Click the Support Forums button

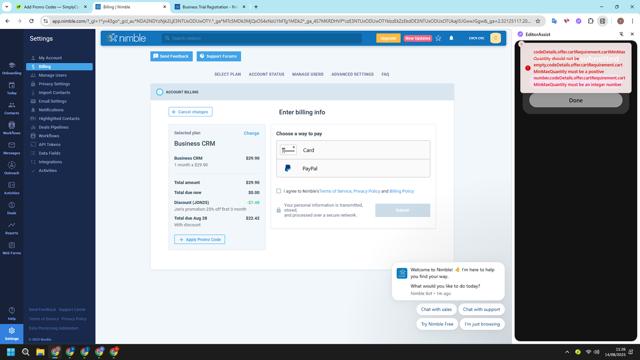pos(219,56)
